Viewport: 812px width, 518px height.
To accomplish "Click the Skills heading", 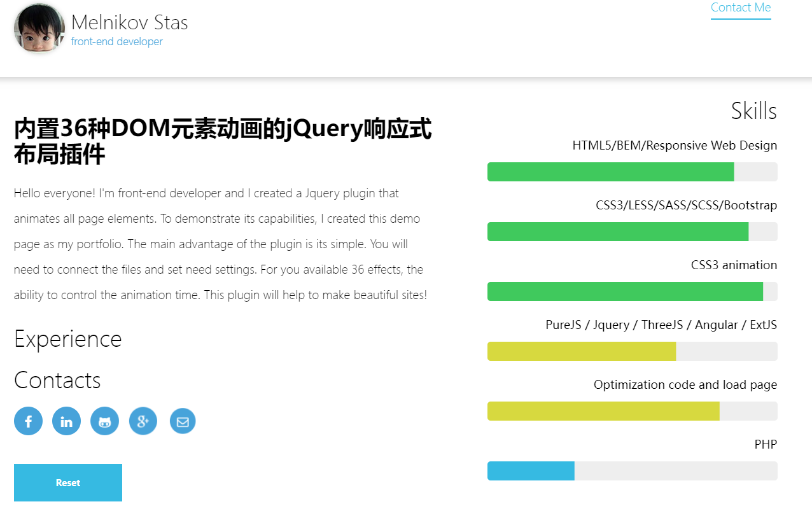I will [753, 111].
